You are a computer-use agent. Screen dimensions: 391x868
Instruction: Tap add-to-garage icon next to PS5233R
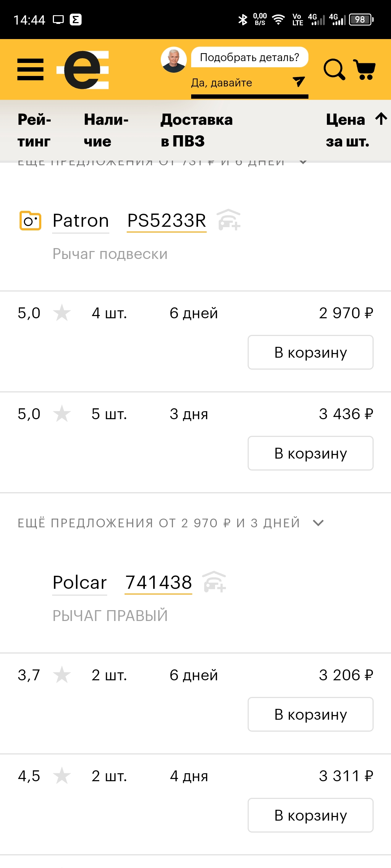(228, 220)
